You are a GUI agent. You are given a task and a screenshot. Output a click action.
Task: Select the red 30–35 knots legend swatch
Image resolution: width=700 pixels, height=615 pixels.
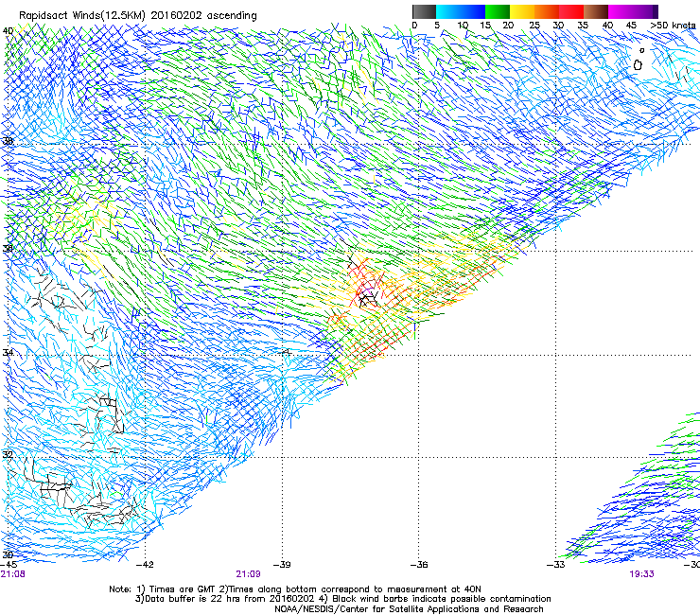coord(571,11)
